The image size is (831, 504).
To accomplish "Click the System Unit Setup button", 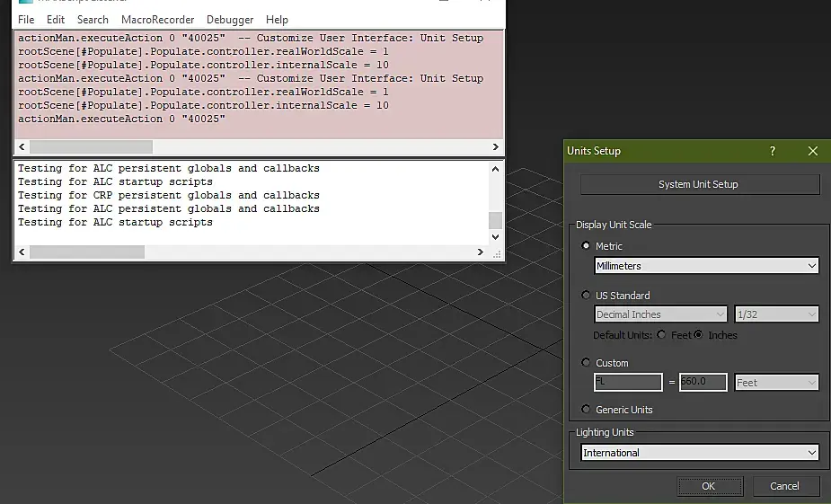I will pyautogui.click(x=700, y=184).
